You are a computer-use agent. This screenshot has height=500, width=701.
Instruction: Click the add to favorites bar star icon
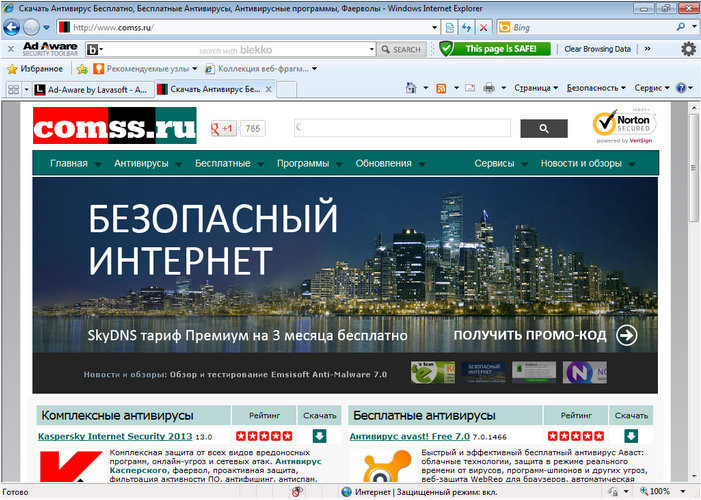click(x=82, y=69)
